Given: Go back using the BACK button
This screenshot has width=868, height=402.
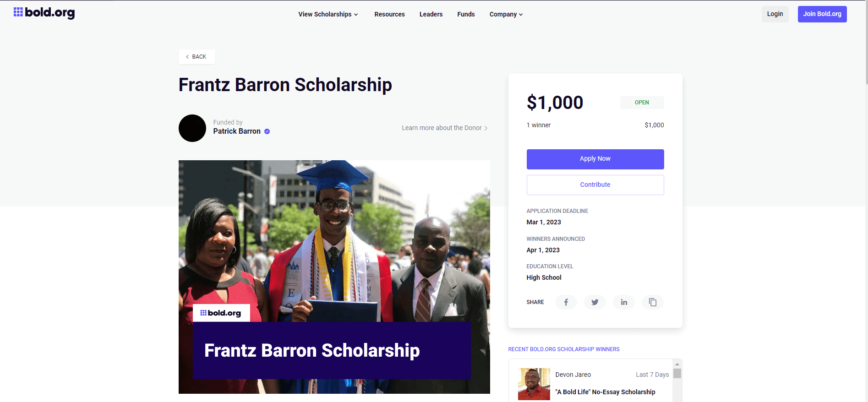Looking at the screenshot, I should (197, 57).
